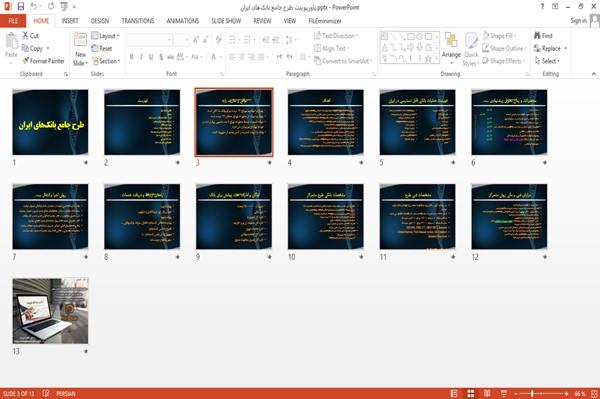Click the Sign in link
Screen dimensions: 600x399
(578, 21)
